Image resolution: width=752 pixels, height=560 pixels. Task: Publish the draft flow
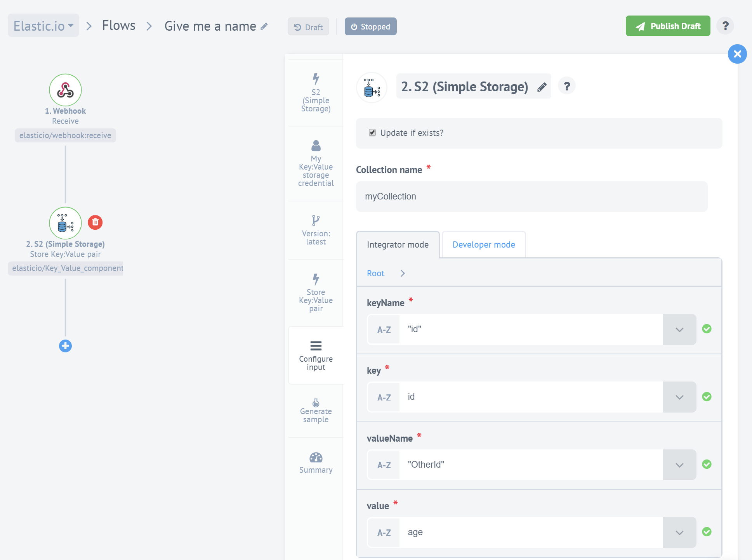click(x=668, y=26)
